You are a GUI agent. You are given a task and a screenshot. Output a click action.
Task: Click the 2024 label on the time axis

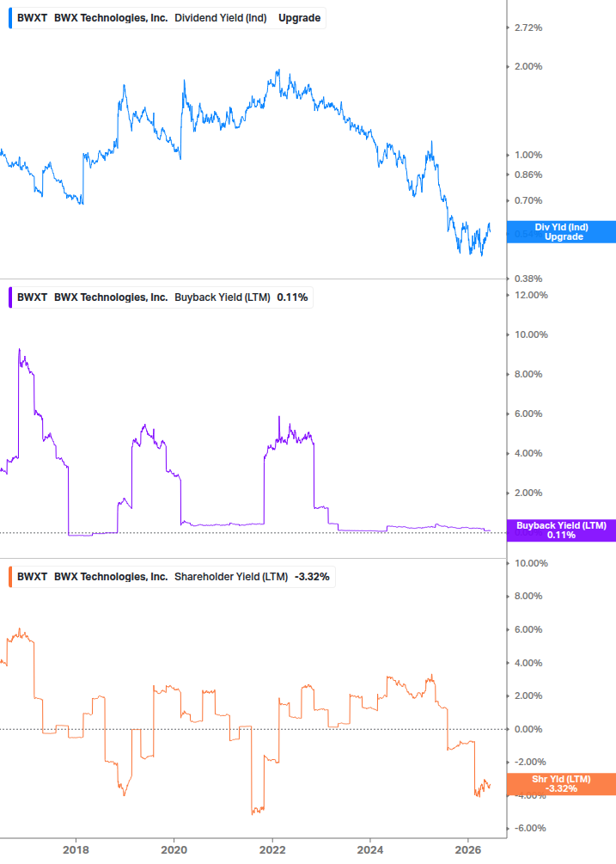tap(370, 849)
